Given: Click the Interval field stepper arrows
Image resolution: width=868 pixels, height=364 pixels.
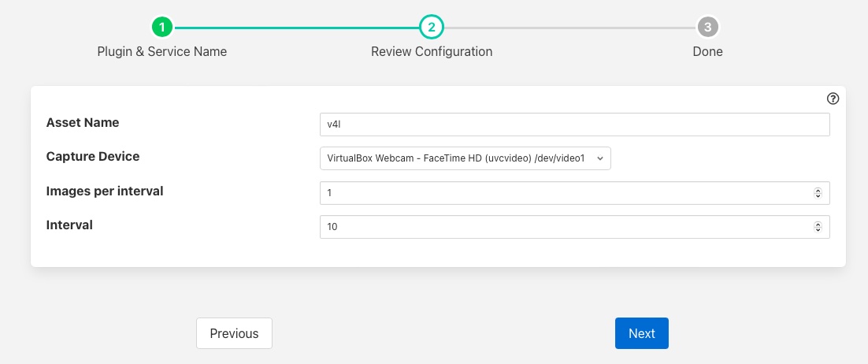Looking at the screenshot, I should pyautogui.click(x=818, y=227).
